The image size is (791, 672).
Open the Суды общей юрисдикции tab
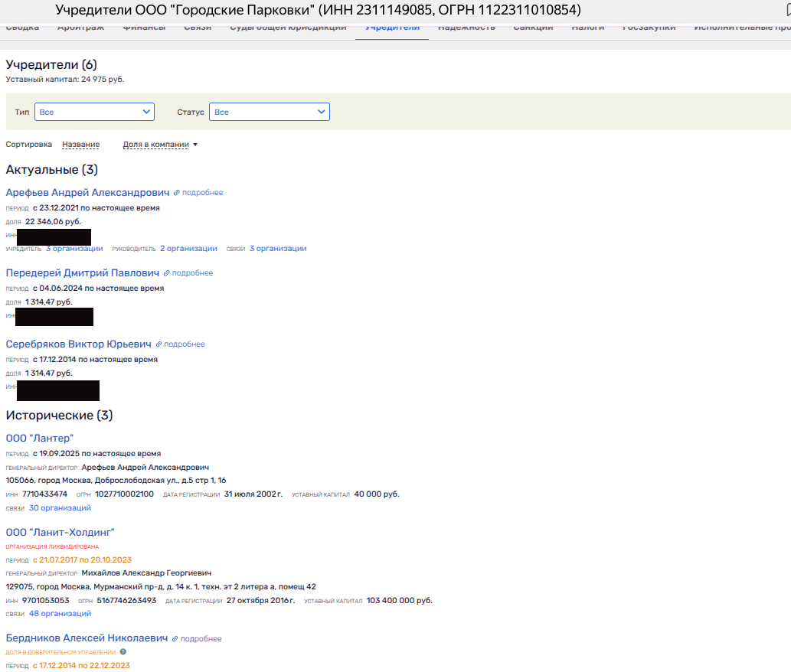(x=288, y=29)
